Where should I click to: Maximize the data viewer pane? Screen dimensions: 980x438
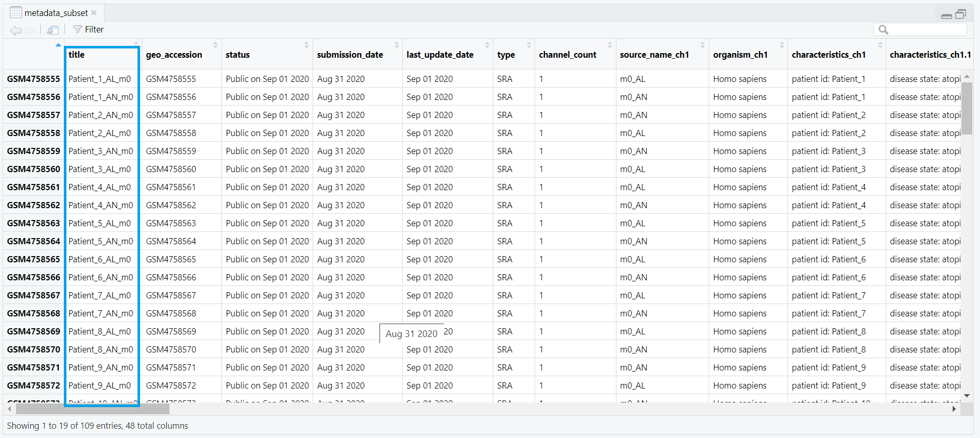961,14
